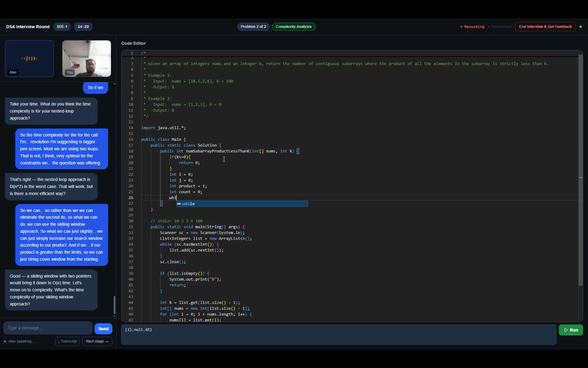Click 'System.out.print("0");' line
This screenshot has height=368, width=588.
click(x=195, y=279)
